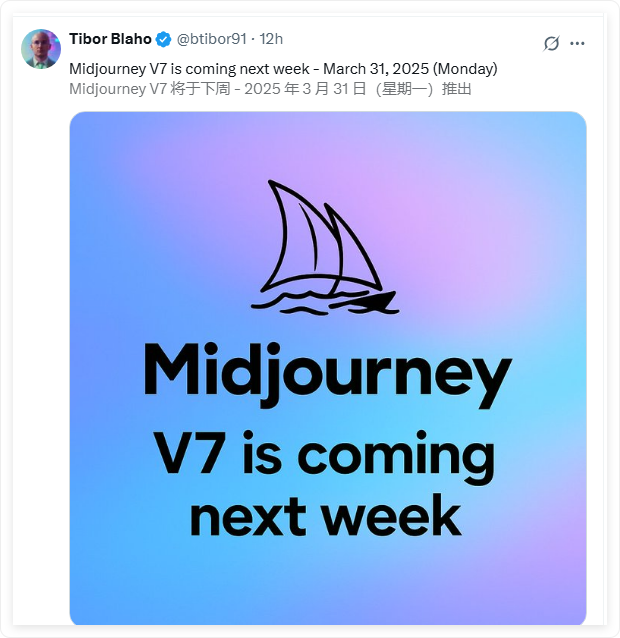
Task: Click "推出" at end of translation
Action: coord(456,89)
